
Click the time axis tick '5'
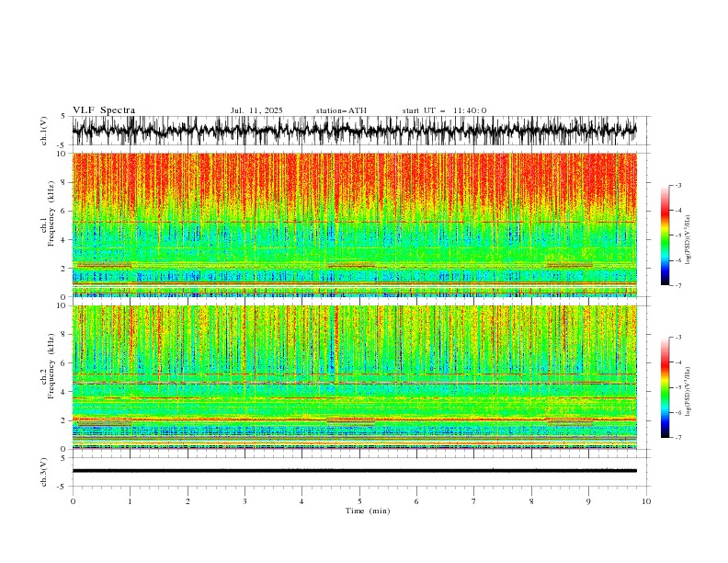coord(359,501)
